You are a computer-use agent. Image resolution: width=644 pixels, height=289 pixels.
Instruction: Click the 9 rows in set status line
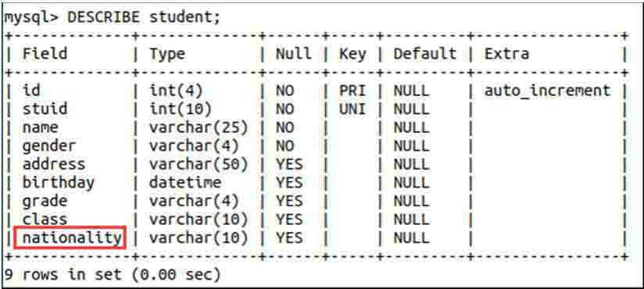pos(112,275)
